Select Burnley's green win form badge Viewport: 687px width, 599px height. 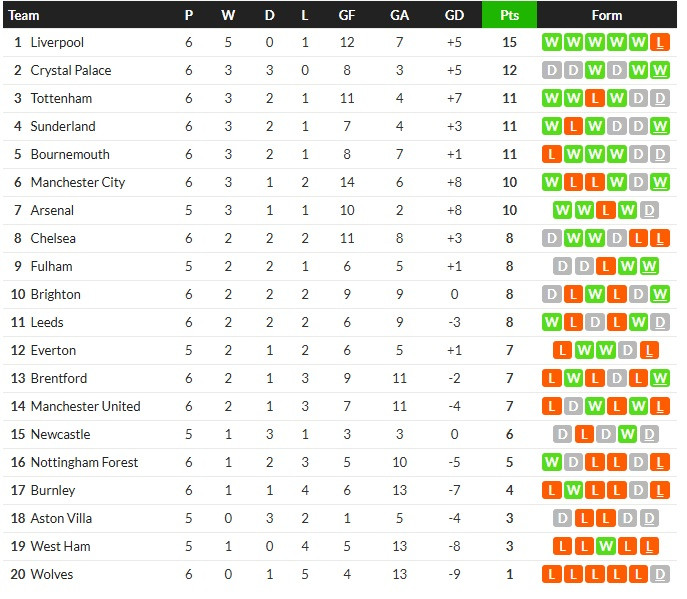574,490
